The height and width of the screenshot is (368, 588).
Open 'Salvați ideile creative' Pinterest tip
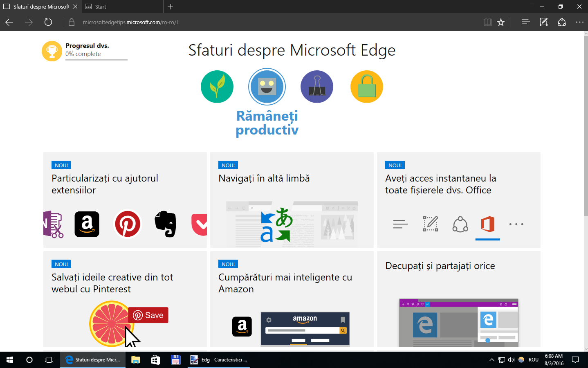(125, 299)
